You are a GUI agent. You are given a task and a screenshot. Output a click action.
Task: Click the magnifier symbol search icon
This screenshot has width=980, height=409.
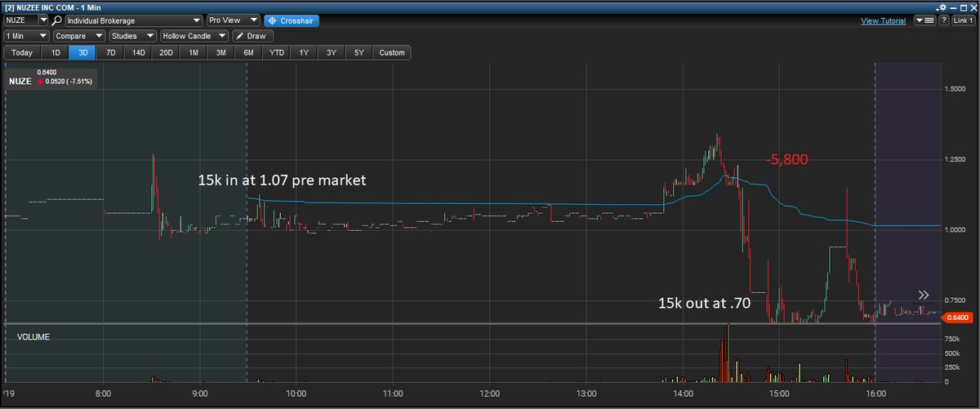pyautogui.click(x=56, y=20)
